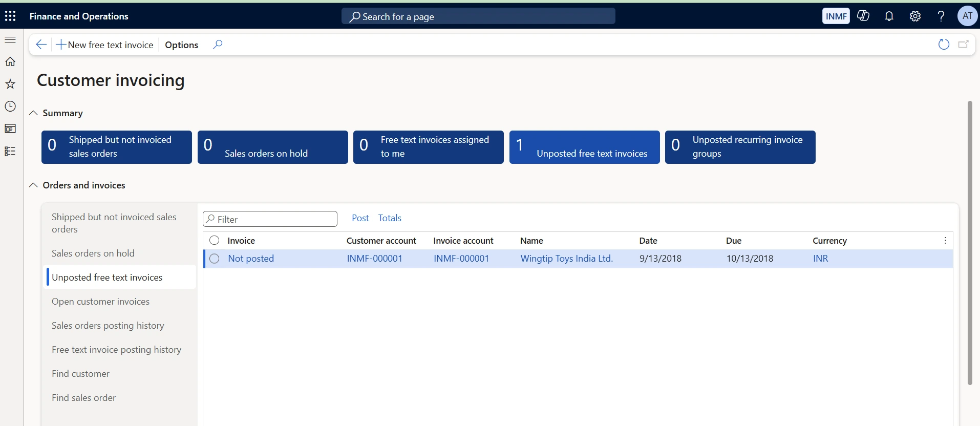Select Unposted free text invoices list tab

coord(119,277)
